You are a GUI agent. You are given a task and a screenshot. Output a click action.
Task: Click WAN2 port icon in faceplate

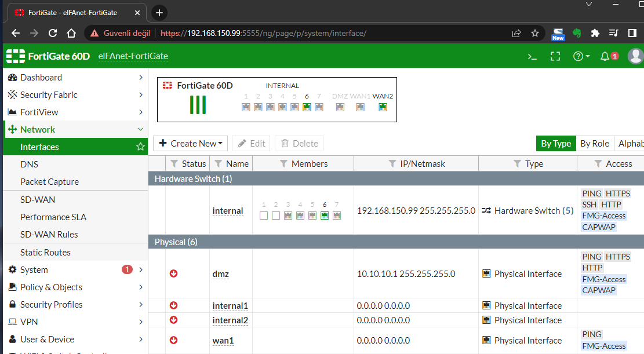(383, 107)
